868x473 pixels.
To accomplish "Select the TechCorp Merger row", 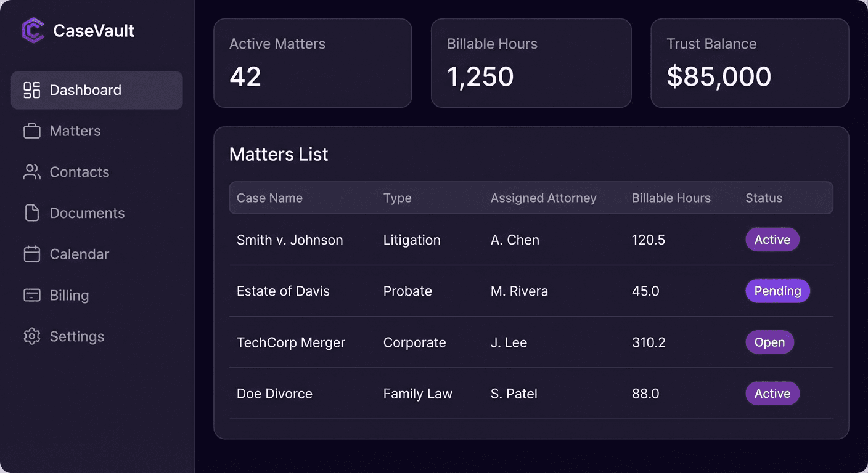I will (432, 342).
